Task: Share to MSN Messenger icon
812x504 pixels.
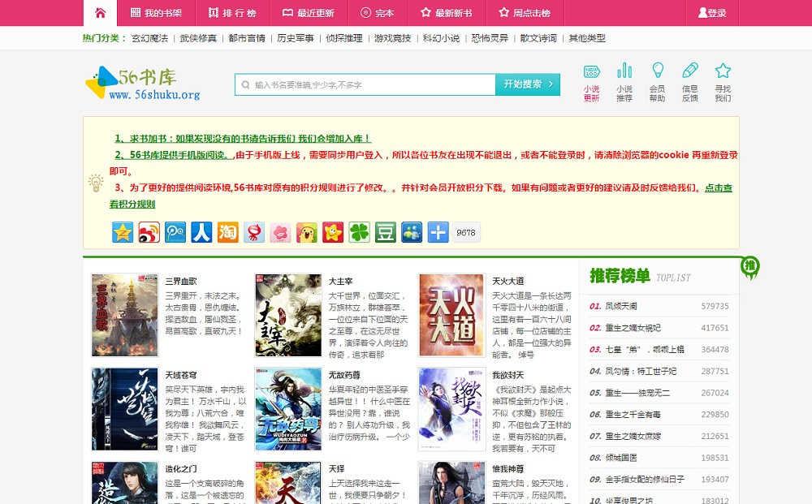Action: [x=412, y=232]
